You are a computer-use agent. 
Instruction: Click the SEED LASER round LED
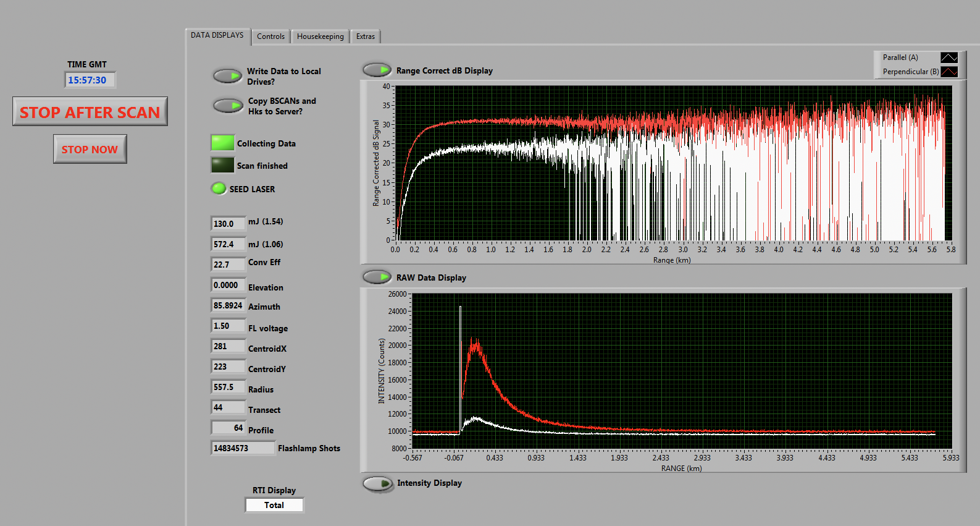[219, 189]
